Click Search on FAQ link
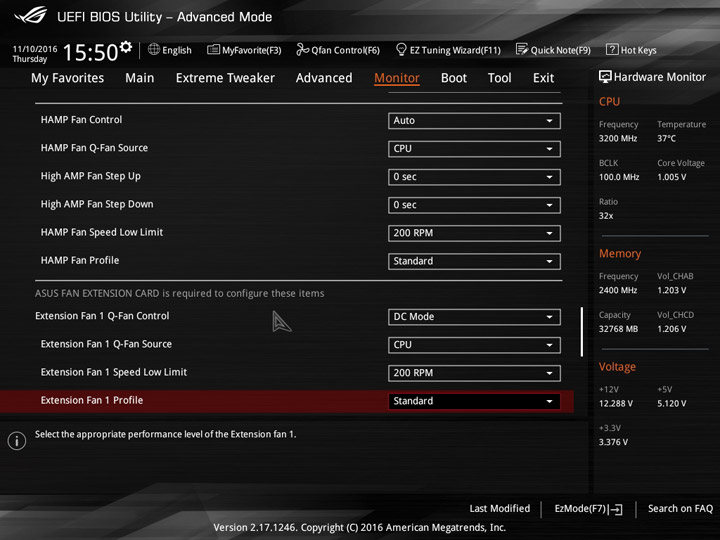Image resolution: width=720 pixels, height=540 pixels. 681,508
